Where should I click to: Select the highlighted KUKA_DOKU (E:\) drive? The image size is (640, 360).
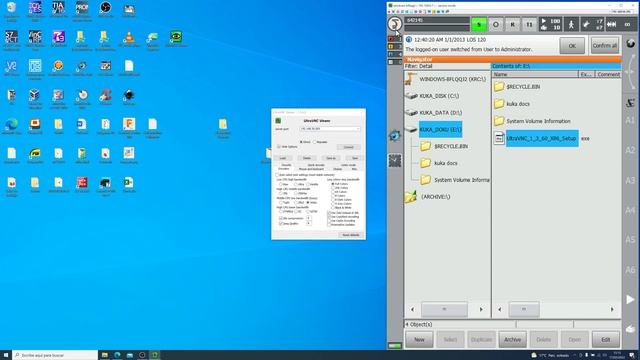440,129
